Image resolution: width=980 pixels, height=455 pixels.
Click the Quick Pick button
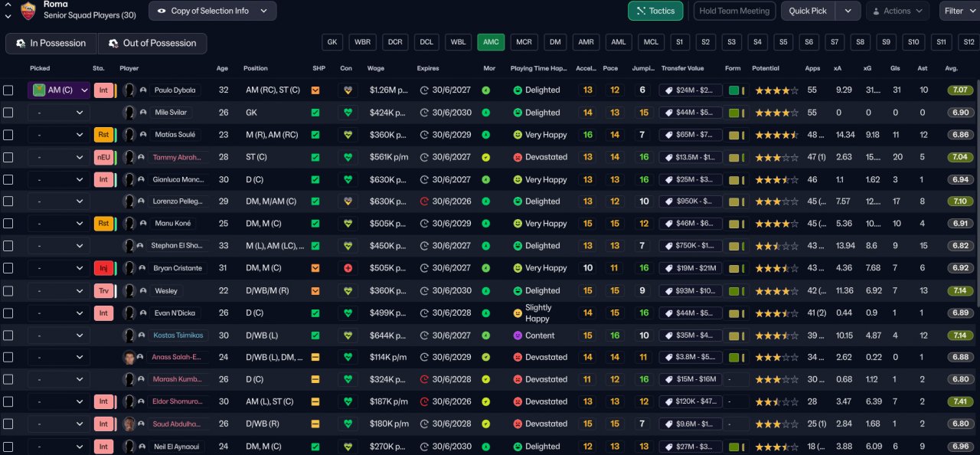coord(808,11)
